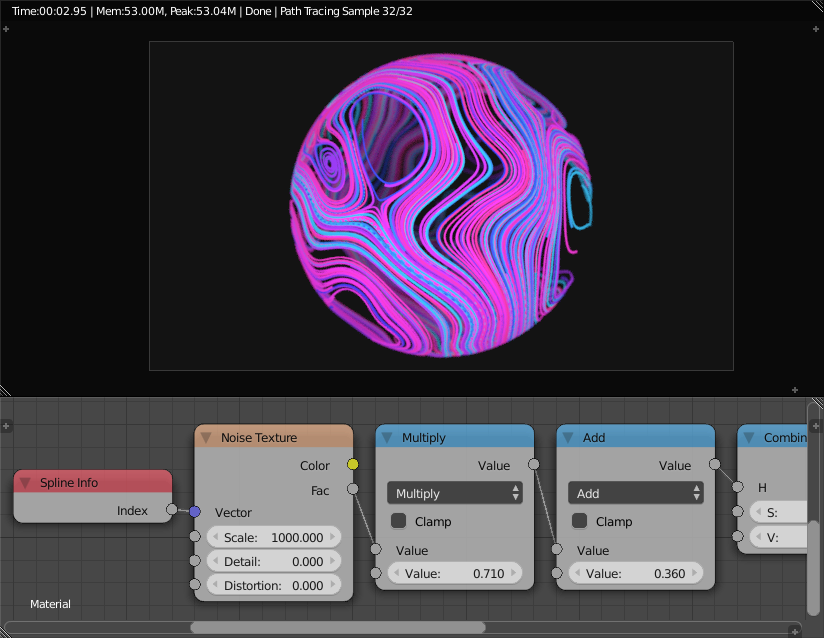
Task: Click the Noise Texture Fac output socket
Action: [x=353, y=489]
